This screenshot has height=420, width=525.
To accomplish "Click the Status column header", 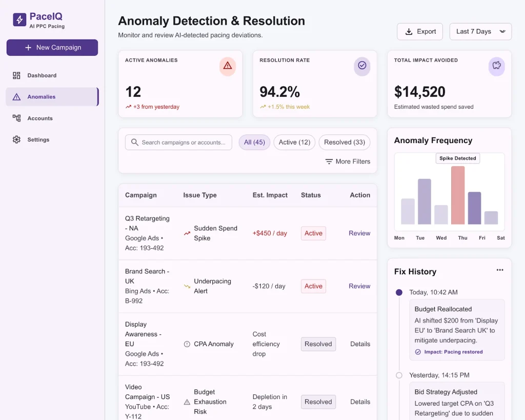I will click(311, 195).
